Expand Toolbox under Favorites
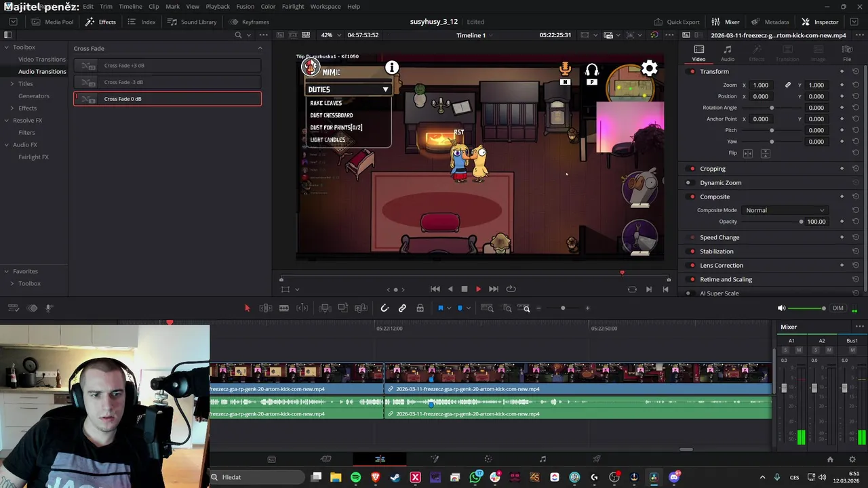 pos(12,283)
